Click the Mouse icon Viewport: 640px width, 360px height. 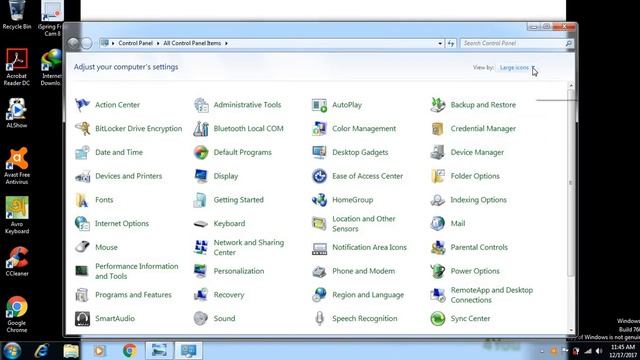pyautogui.click(x=82, y=247)
